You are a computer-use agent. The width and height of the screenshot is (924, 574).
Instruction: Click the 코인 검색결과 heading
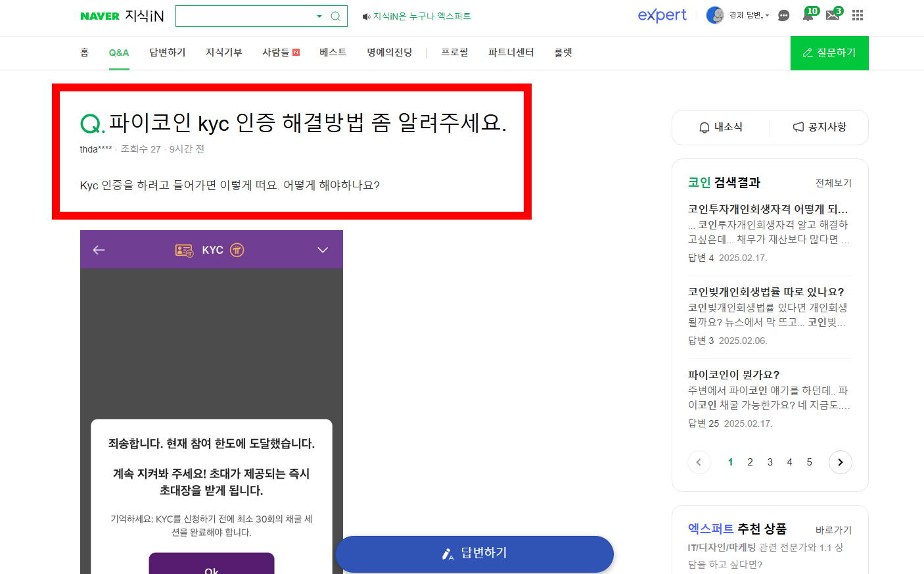[x=724, y=182]
